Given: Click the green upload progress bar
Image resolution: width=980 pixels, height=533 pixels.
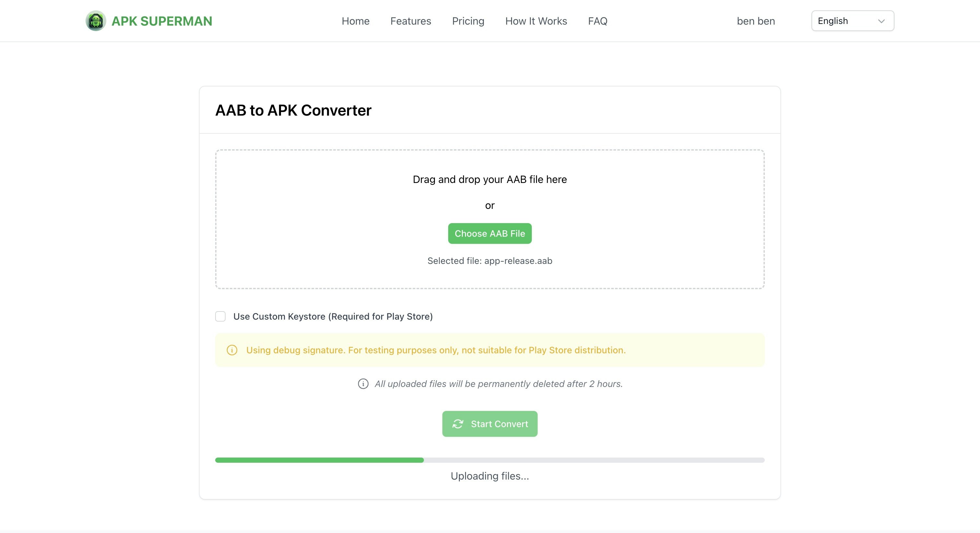Looking at the screenshot, I should click(x=490, y=460).
